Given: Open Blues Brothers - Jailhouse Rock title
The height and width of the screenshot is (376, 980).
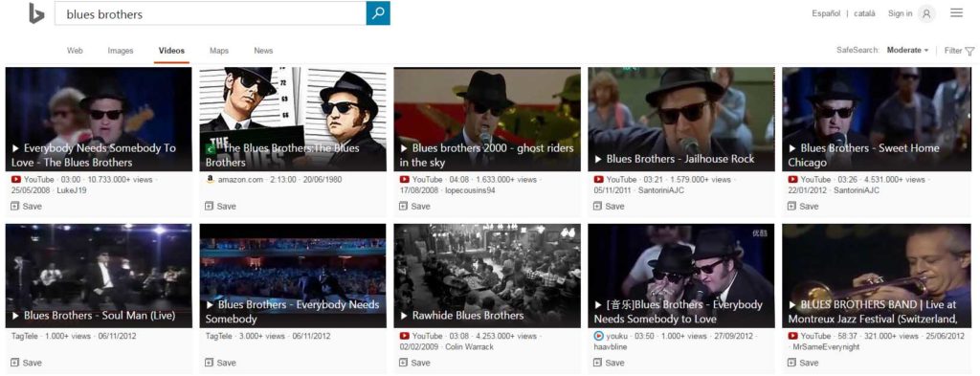Looking at the screenshot, I should click(x=675, y=159).
